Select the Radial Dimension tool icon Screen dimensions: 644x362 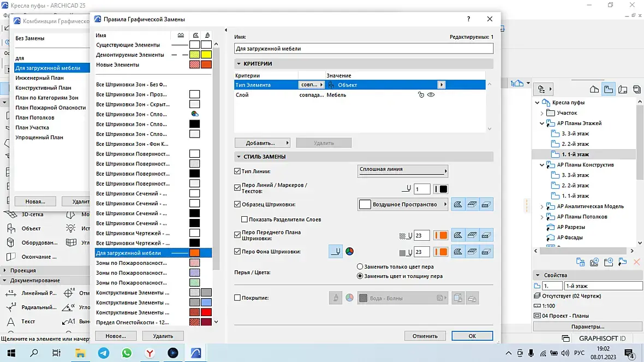[11, 307]
